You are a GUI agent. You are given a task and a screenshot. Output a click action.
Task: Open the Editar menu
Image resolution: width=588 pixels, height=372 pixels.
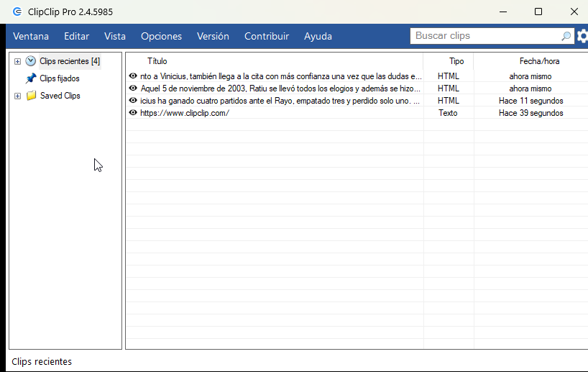point(76,36)
